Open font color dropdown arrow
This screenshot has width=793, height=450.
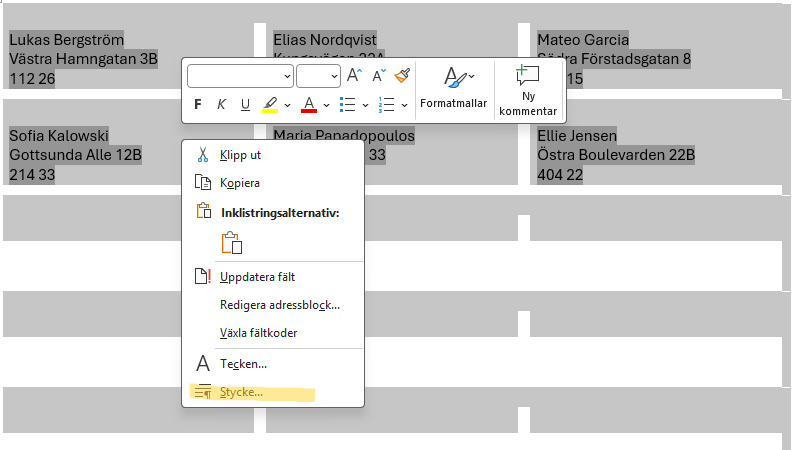[326, 105]
